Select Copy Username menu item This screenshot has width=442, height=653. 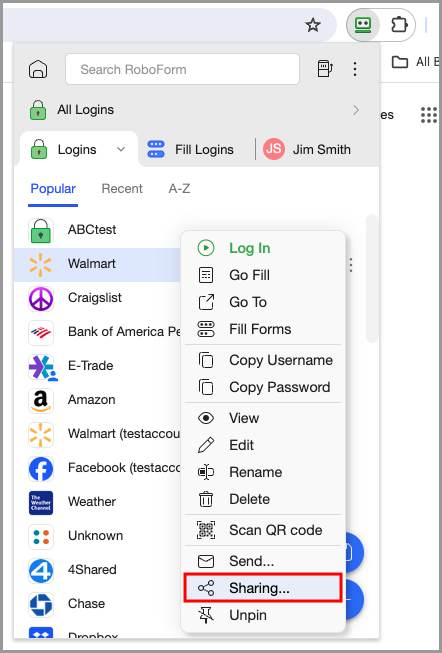click(263, 360)
